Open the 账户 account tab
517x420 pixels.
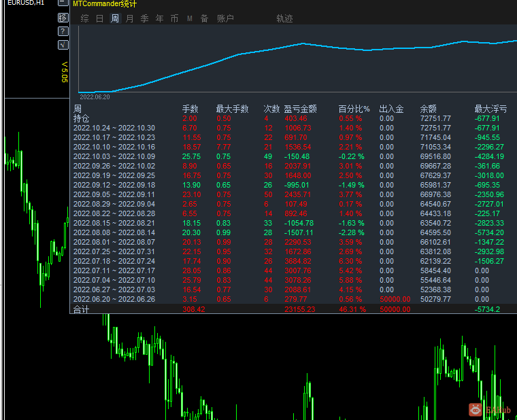click(x=226, y=18)
